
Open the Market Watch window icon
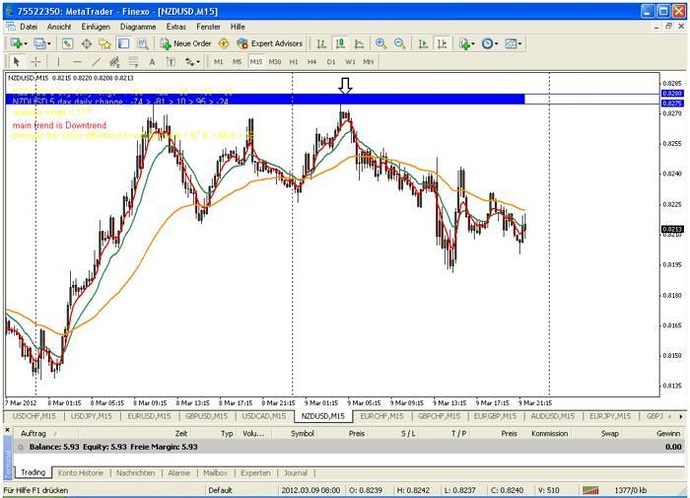pyautogui.click(x=67, y=44)
